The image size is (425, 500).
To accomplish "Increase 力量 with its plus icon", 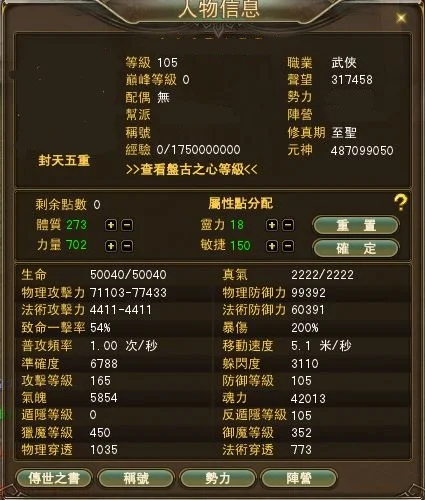I will tap(111, 246).
